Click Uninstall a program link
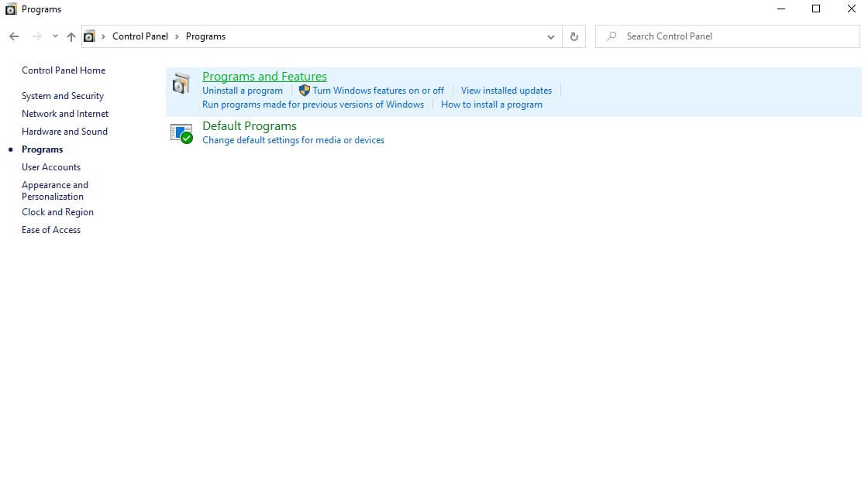The width and height of the screenshot is (868, 487). pos(243,91)
